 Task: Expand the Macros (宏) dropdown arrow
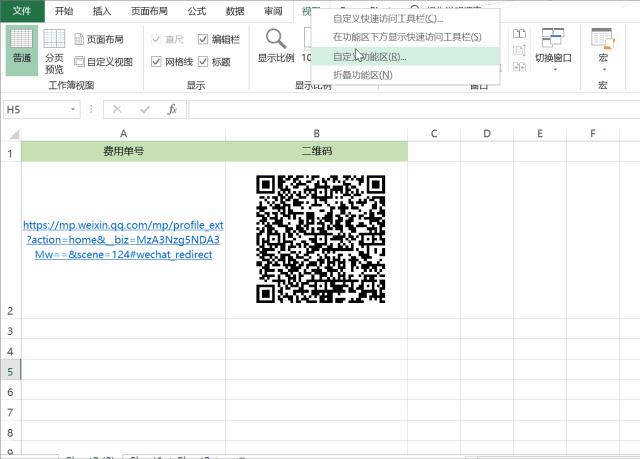coord(604,70)
